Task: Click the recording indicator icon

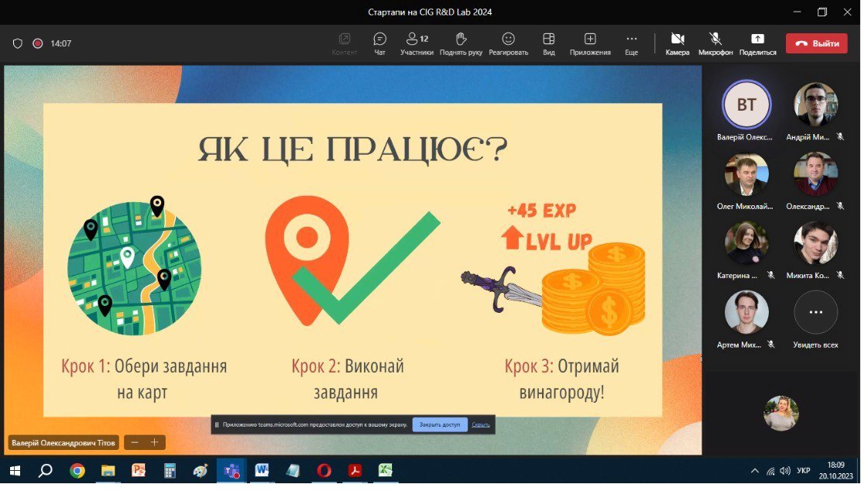Action: [x=37, y=43]
